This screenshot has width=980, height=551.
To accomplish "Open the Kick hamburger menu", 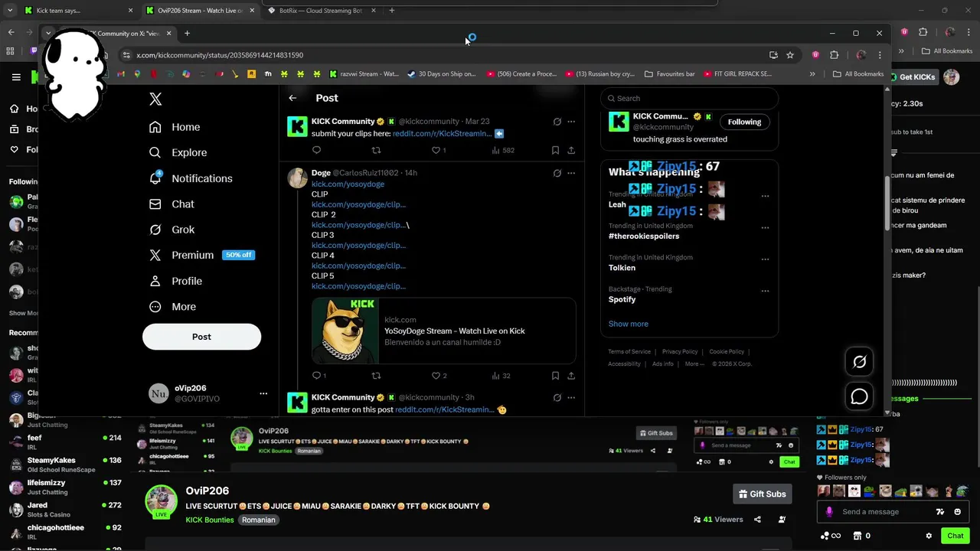I will (x=16, y=77).
